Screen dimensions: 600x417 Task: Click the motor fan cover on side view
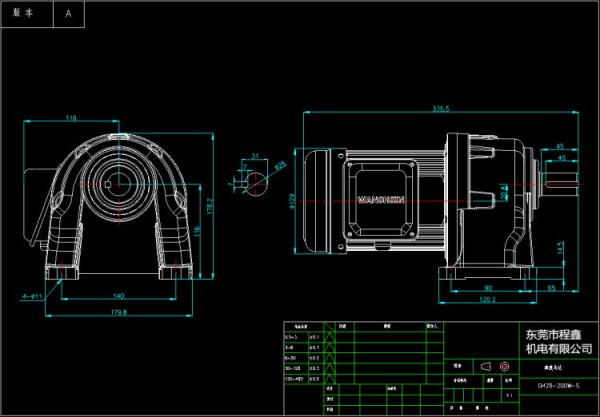point(319,198)
